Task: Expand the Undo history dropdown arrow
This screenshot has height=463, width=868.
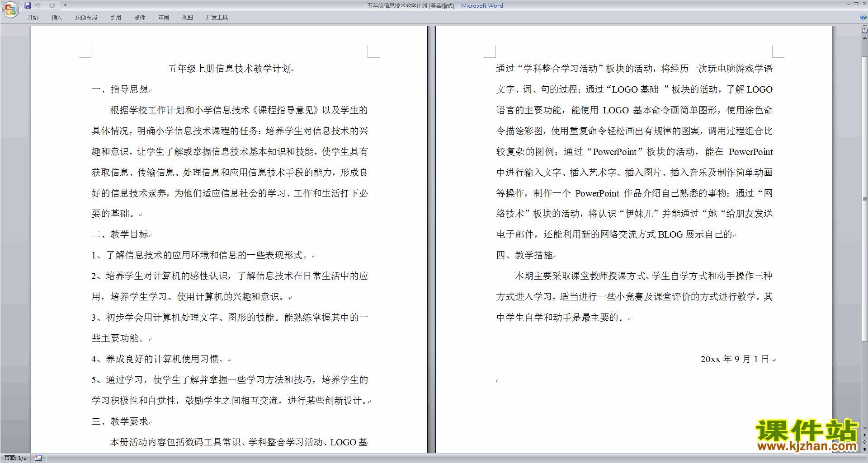Action: point(44,5)
